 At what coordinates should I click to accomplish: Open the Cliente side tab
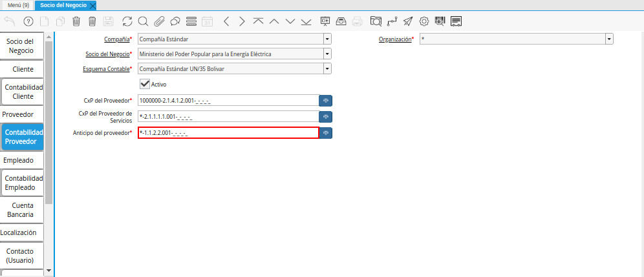click(23, 69)
